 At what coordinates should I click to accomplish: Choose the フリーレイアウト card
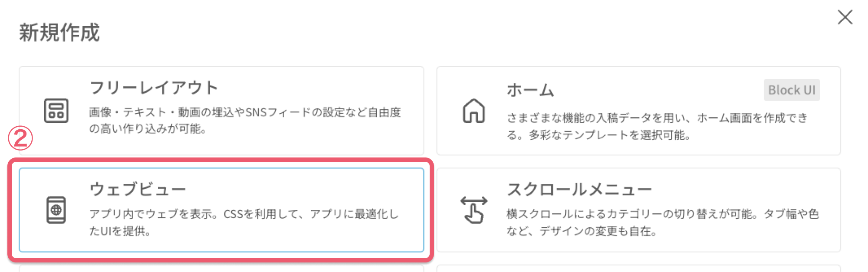pyautogui.click(x=221, y=111)
